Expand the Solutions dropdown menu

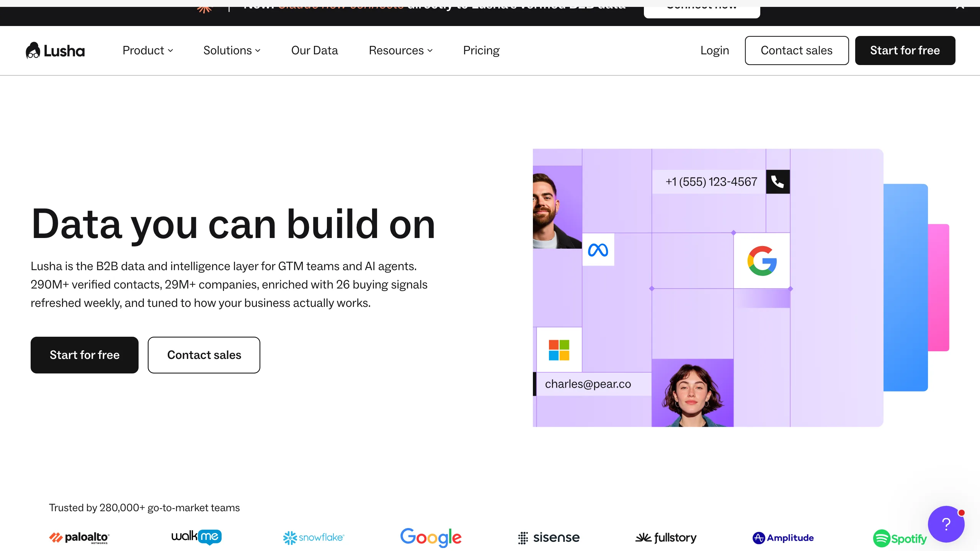tap(232, 51)
